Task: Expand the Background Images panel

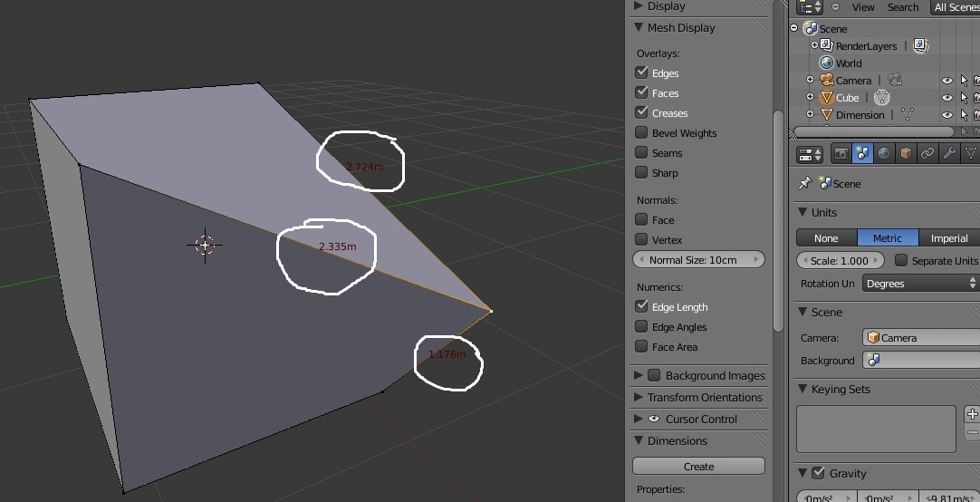Action: (x=639, y=375)
